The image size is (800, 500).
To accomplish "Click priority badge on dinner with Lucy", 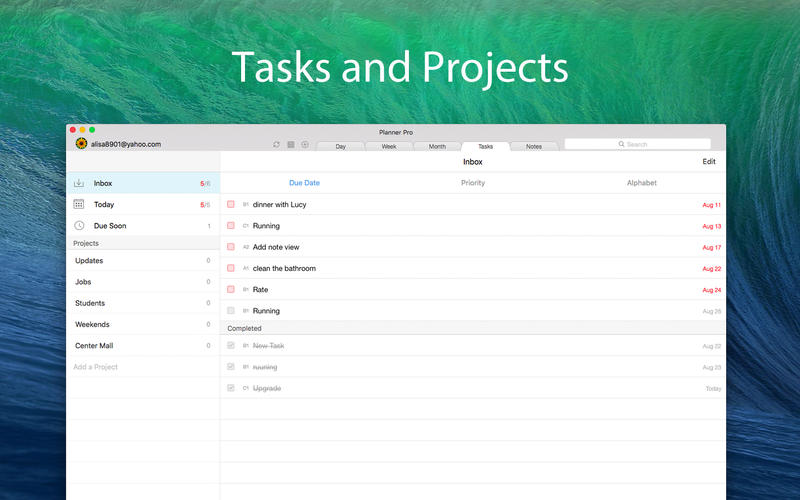I will 245,205.
